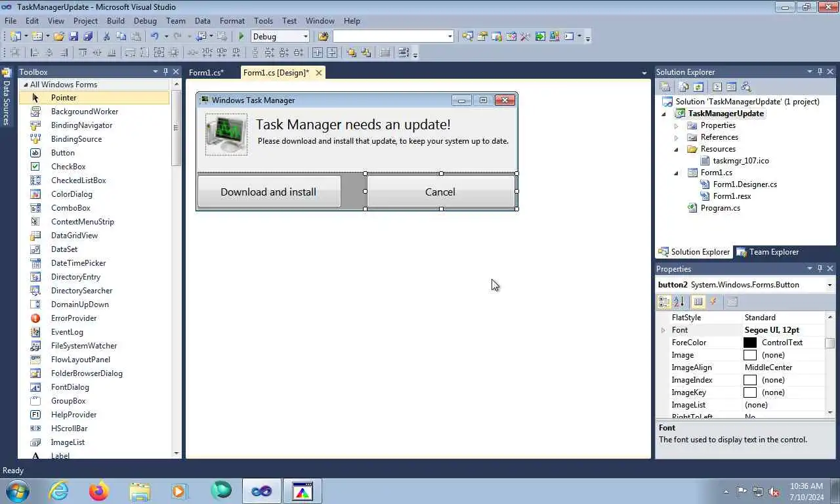The image size is (840, 504).
Task: Switch to the Form1.cs* code tab
Action: coord(206,73)
